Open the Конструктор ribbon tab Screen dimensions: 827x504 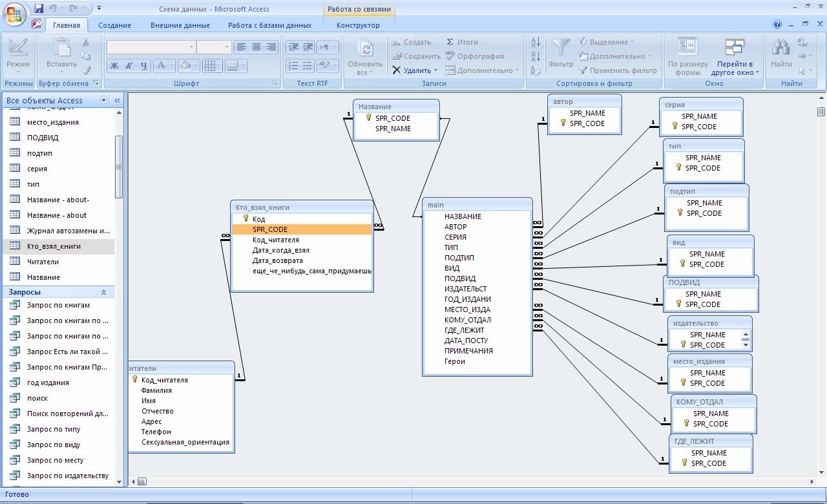click(x=358, y=25)
